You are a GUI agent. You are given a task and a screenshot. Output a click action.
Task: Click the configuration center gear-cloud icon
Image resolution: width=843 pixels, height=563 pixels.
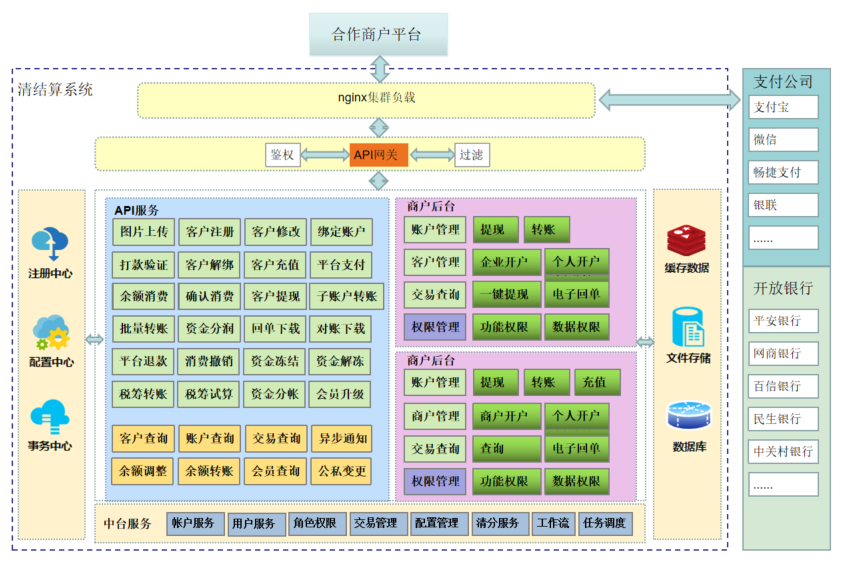pos(49,330)
